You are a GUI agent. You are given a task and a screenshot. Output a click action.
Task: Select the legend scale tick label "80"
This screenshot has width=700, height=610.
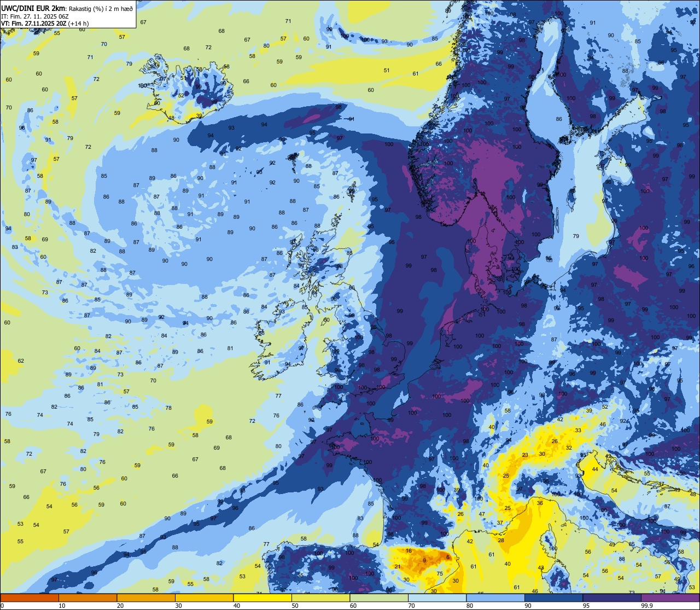[470, 606]
